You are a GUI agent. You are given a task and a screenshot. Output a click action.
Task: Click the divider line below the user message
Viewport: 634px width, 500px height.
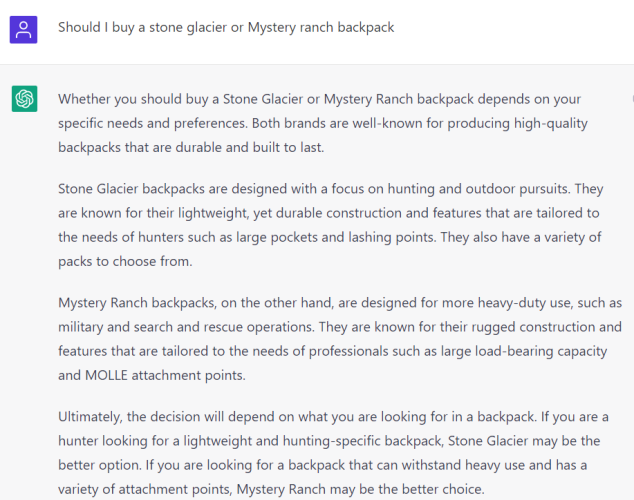[317, 64]
